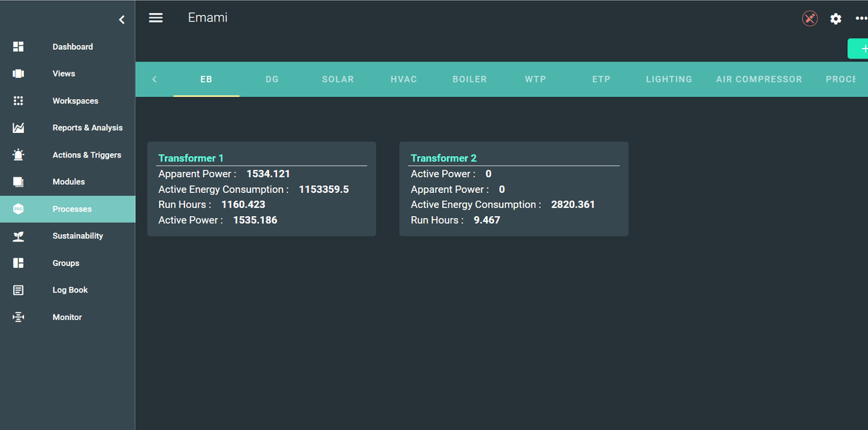
Task: Click the red disconnected status icon
Action: [809, 19]
